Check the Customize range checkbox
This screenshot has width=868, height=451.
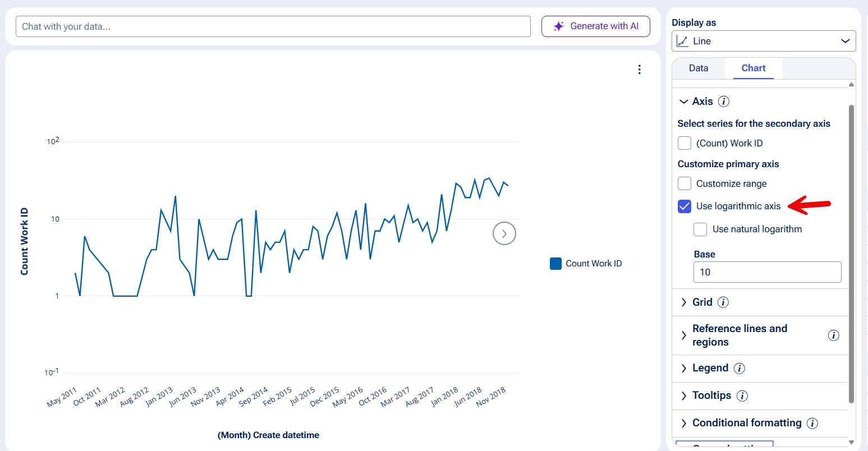tap(685, 184)
